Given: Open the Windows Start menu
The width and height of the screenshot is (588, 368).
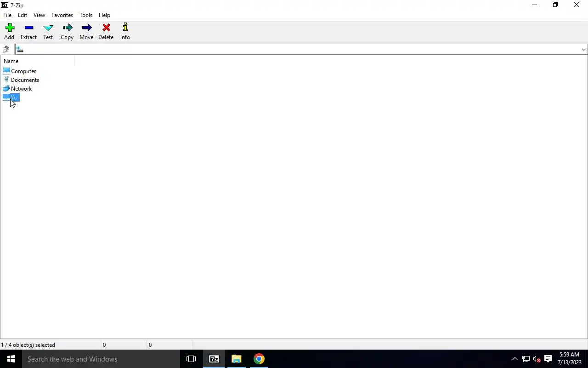Looking at the screenshot, I should (11, 359).
